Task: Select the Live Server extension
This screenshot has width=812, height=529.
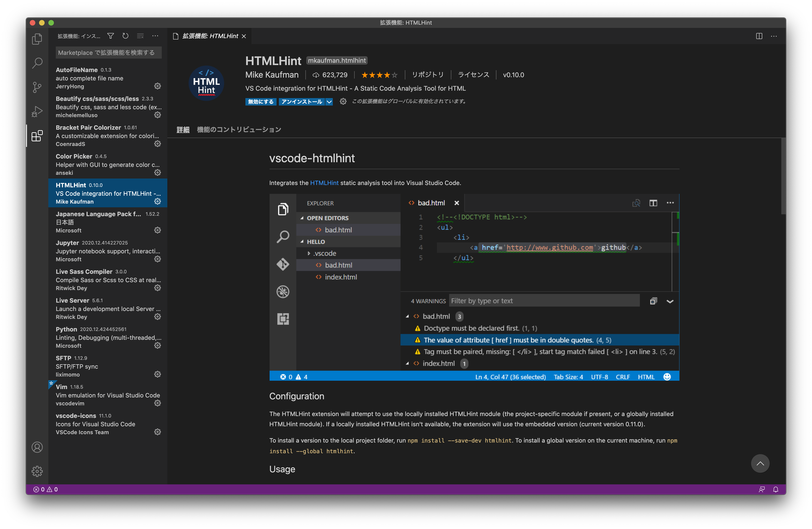Action: (x=108, y=308)
